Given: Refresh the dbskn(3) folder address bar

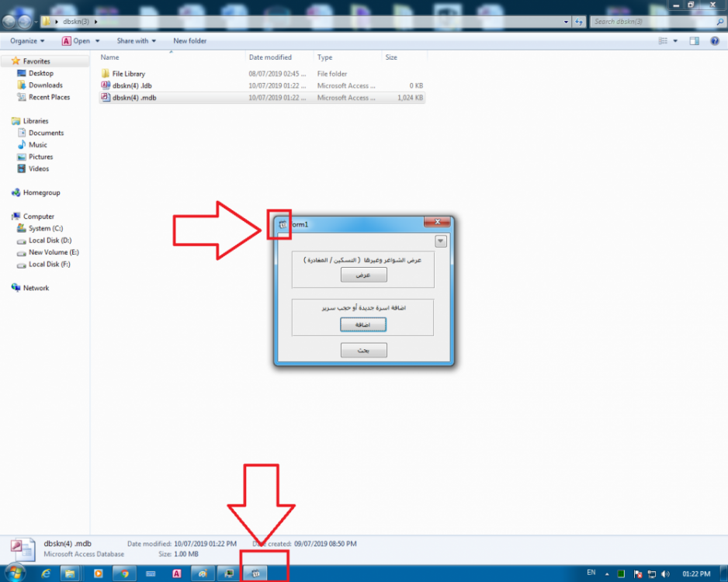Looking at the screenshot, I should coord(579,22).
